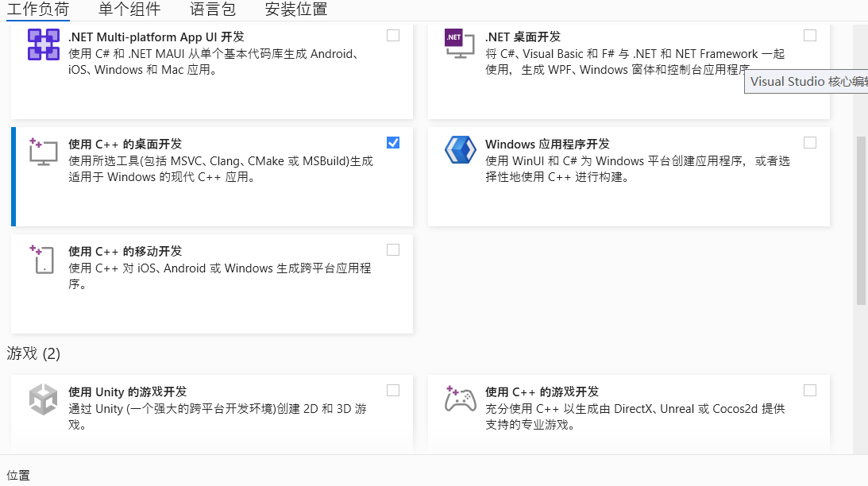Enable the 使用 C++ 的移动开发 checkbox

pyautogui.click(x=393, y=250)
